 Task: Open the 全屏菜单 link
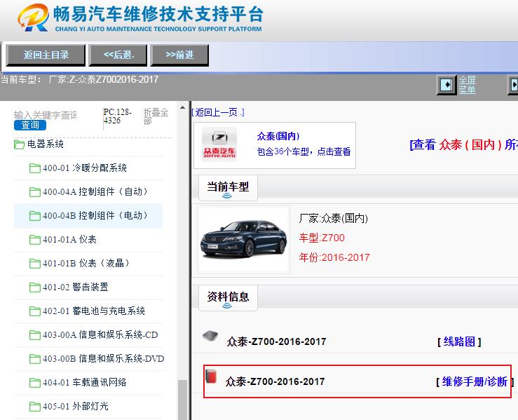pos(467,85)
